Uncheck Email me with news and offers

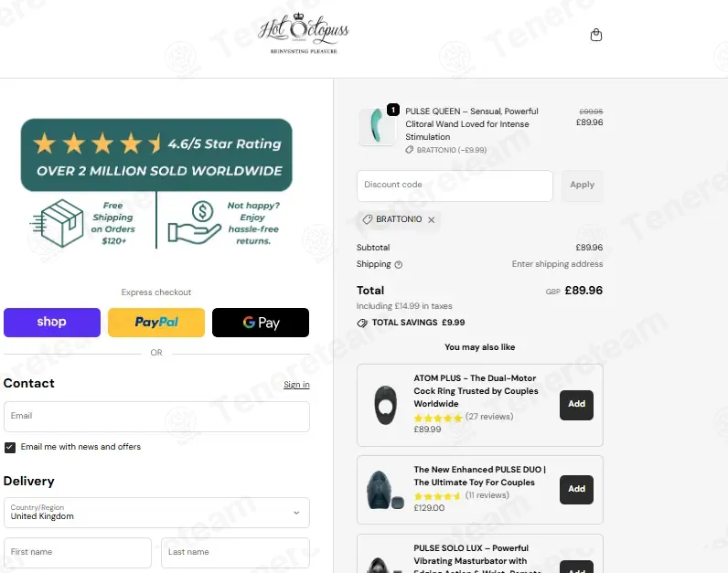click(10, 447)
